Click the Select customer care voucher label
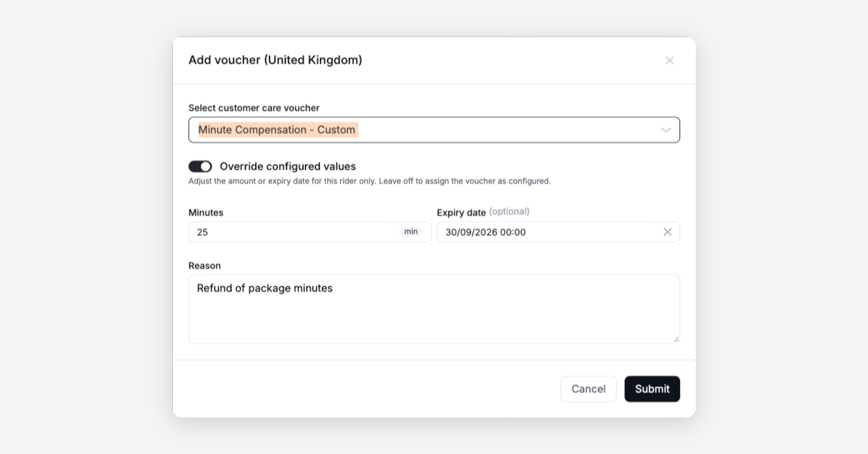This screenshot has width=868, height=454. (x=254, y=108)
